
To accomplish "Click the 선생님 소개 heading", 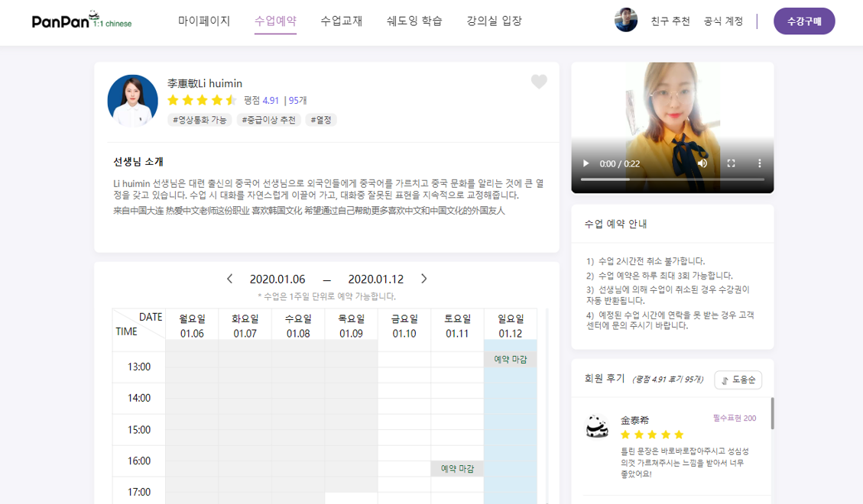I will point(138,162).
